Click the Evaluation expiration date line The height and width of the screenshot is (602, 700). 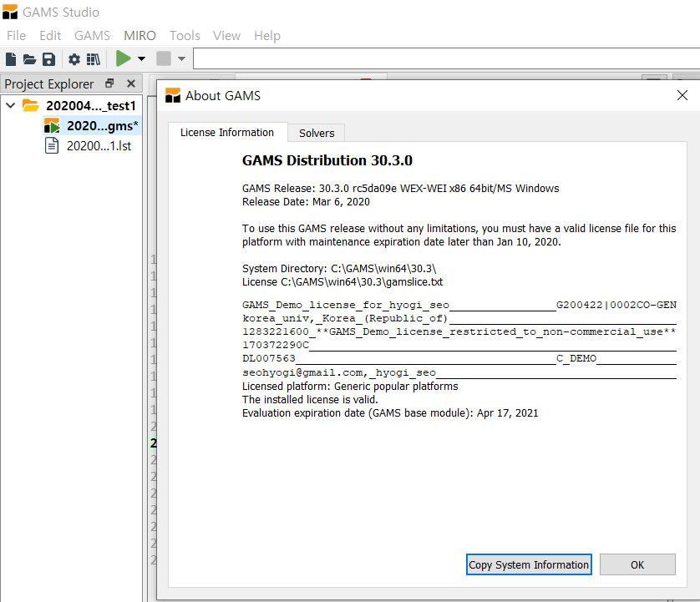(390, 412)
